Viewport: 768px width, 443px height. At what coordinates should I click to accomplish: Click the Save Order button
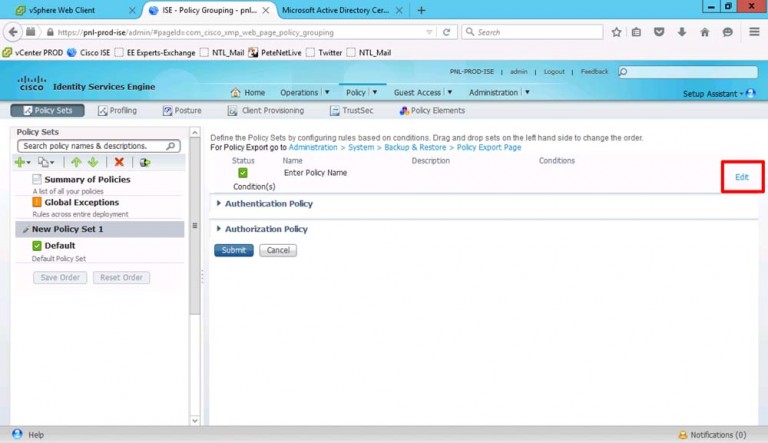pos(60,277)
